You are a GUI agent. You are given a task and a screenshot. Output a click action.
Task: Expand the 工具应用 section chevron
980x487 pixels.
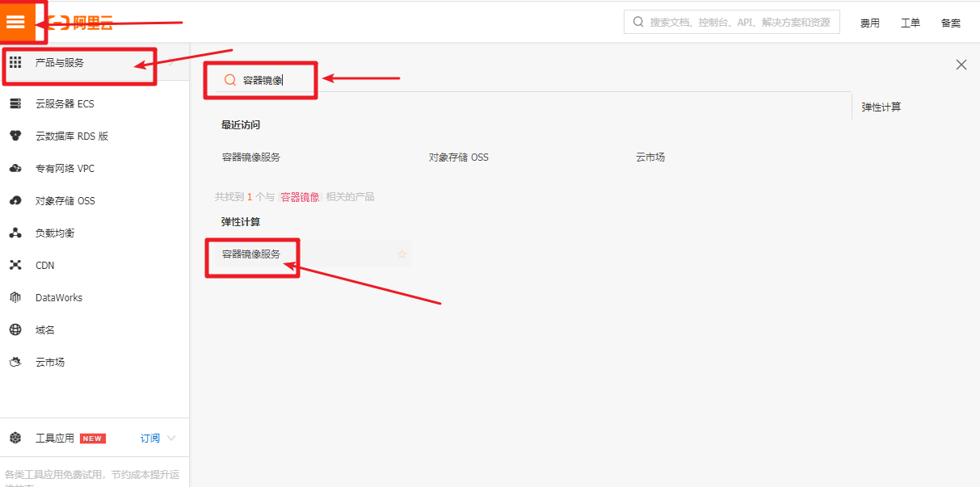[x=171, y=438]
